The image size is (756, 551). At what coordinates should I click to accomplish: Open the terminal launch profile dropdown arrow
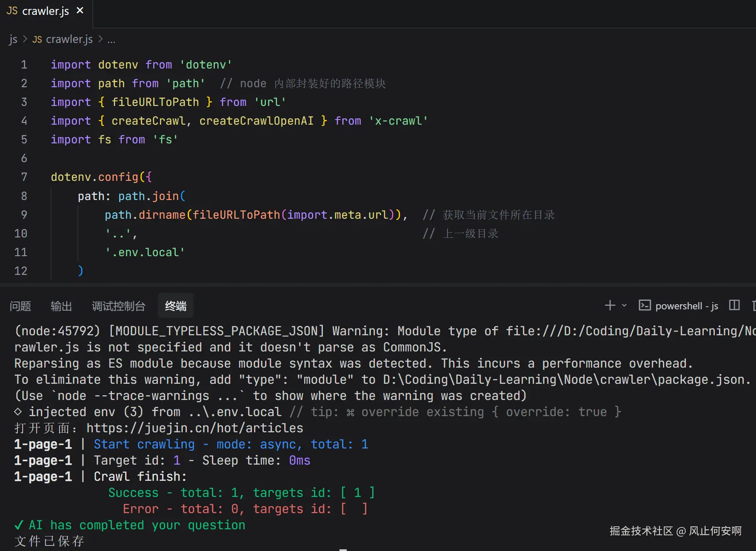[x=624, y=305]
